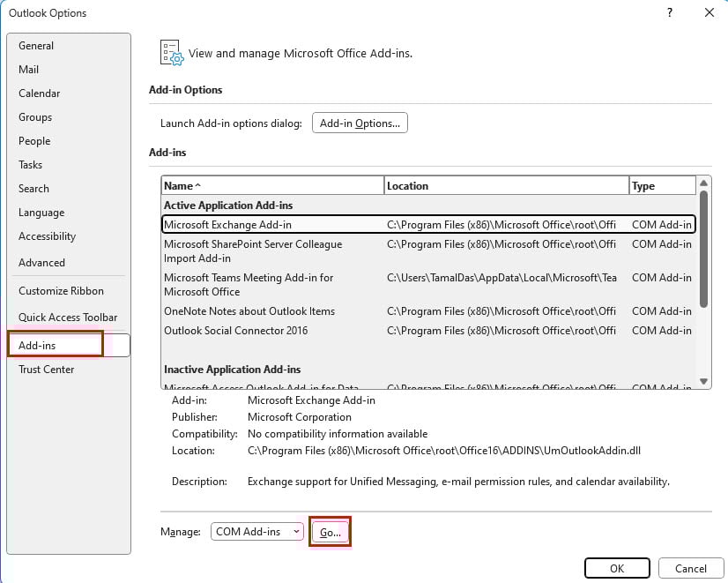The image size is (728, 583).
Task: Confirm with the OK button
Action: click(617, 569)
